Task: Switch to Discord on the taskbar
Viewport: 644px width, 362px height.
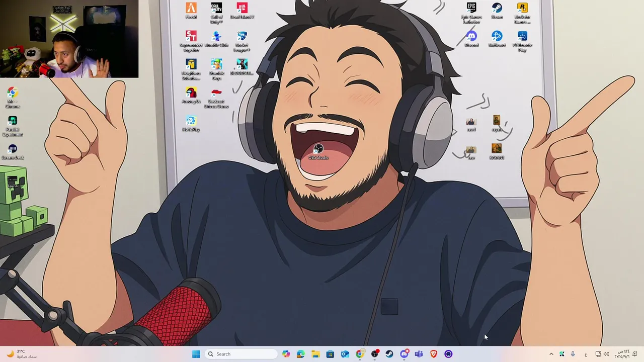Action: pyautogui.click(x=404, y=354)
